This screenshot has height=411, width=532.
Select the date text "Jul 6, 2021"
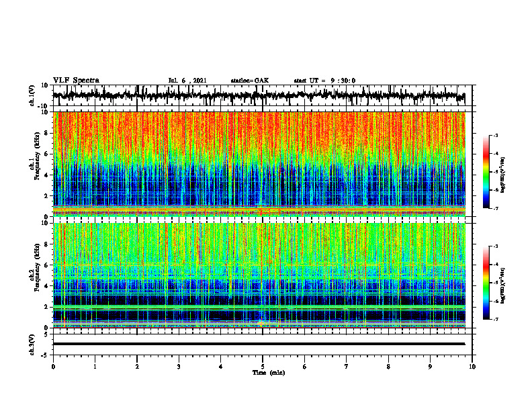click(x=187, y=81)
